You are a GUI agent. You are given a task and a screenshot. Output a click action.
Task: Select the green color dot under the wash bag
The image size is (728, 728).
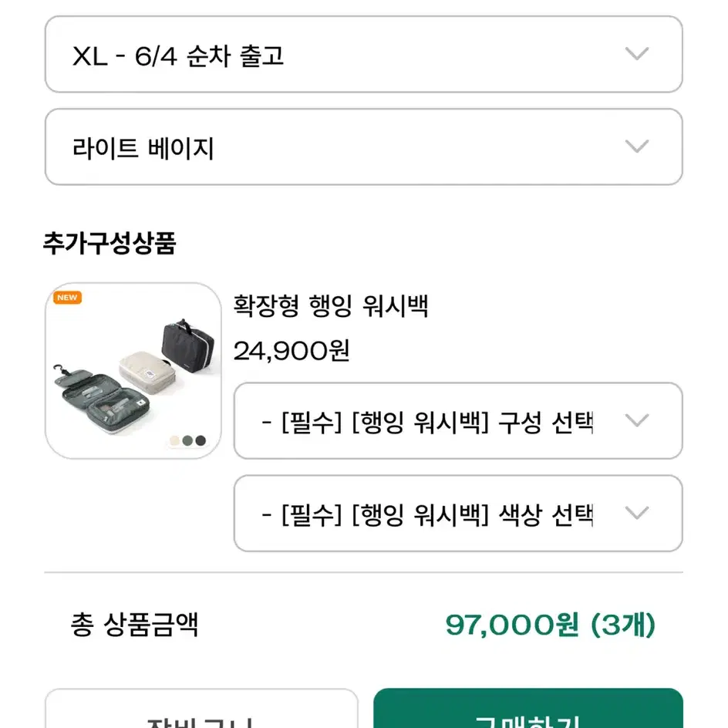[187, 440]
